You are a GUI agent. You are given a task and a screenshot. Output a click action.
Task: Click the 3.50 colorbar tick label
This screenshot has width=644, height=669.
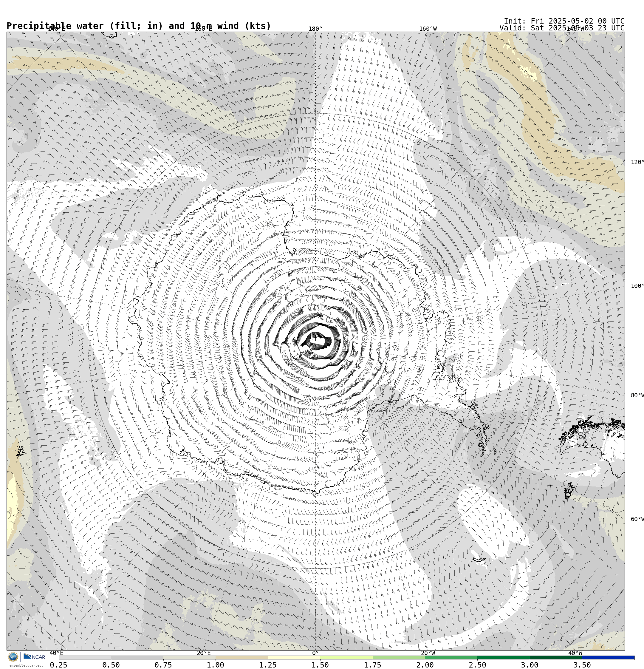[582, 665]
